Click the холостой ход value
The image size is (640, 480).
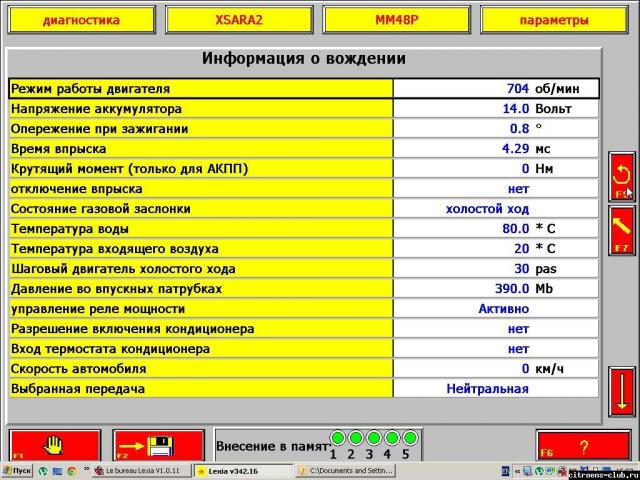click(487, 209)
